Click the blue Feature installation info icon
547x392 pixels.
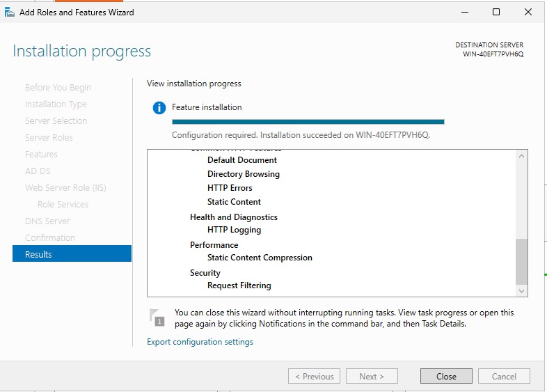coord(159,108)
